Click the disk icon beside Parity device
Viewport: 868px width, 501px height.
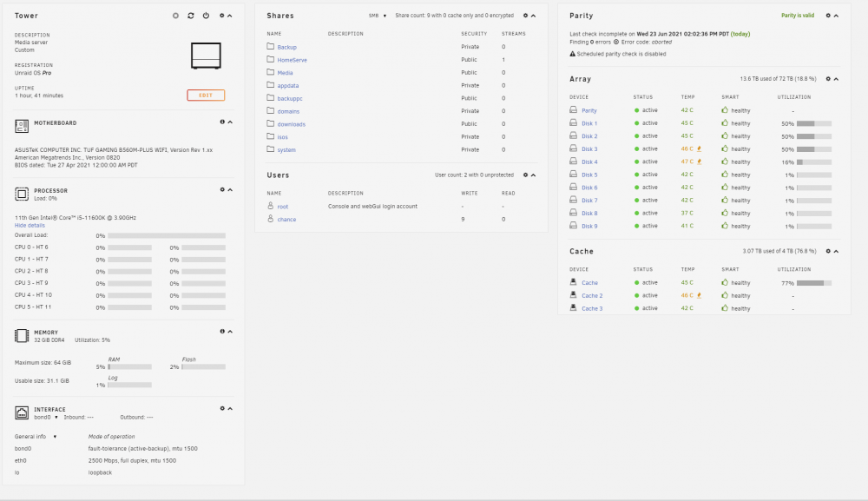click(573, 109)
